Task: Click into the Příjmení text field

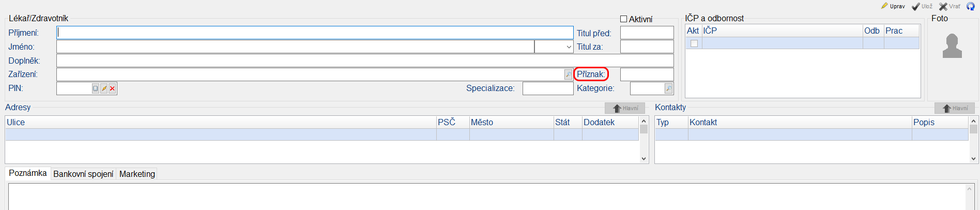Action: click(315, 33)
